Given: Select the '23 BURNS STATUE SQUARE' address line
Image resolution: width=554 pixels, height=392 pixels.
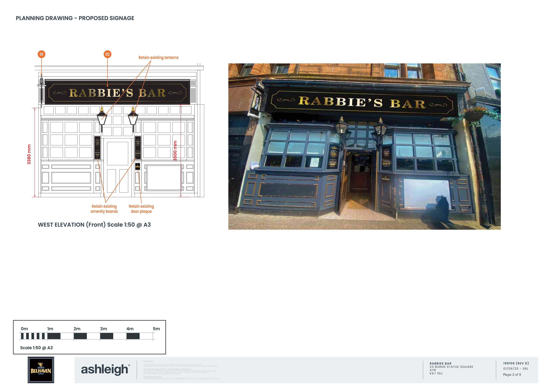Looking at the screenshot, I should click(451, 367).
